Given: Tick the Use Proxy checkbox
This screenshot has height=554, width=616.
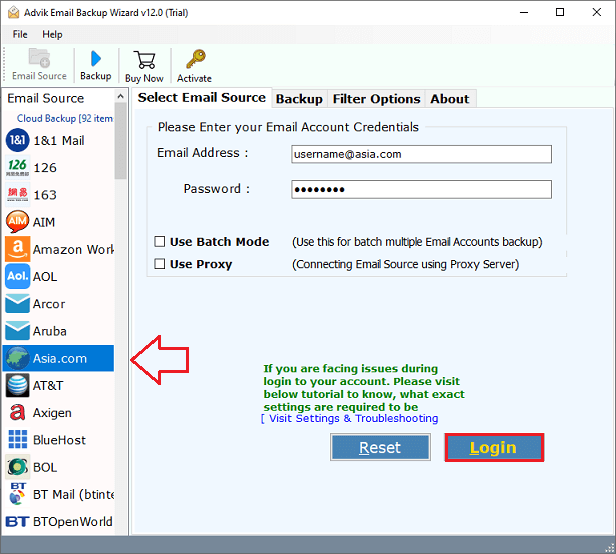Looking at the screenshot, I should [x=160, y=264].
